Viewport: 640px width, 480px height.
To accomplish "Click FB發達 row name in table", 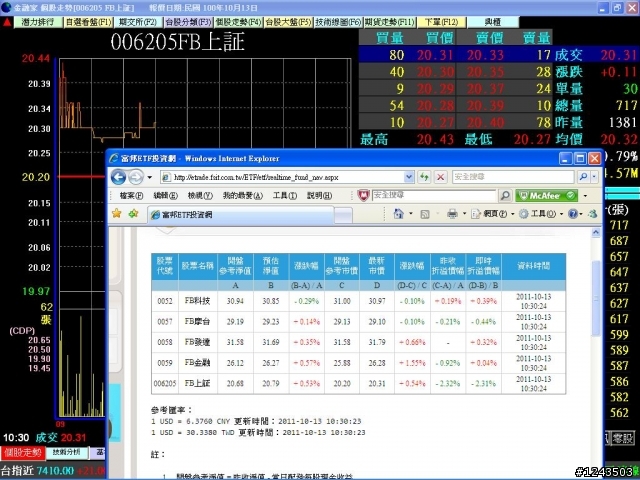I will (x=198, y=342).
